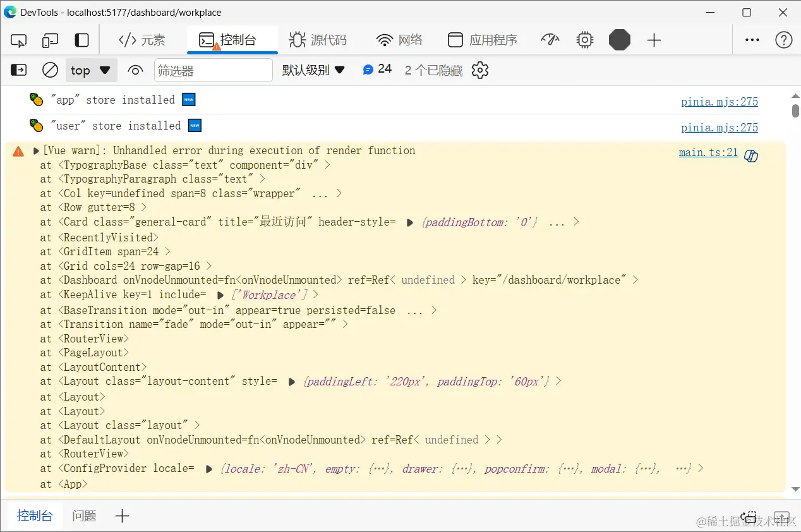Expand the paddingBottom header-style object
This screenshot has width=801, height=532.
409,223
